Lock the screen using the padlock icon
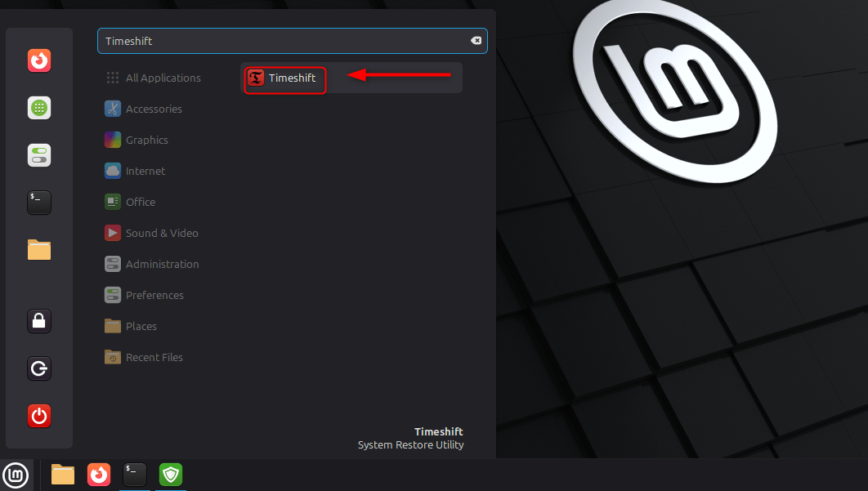 pyautogui.click(x=39, y=321)
